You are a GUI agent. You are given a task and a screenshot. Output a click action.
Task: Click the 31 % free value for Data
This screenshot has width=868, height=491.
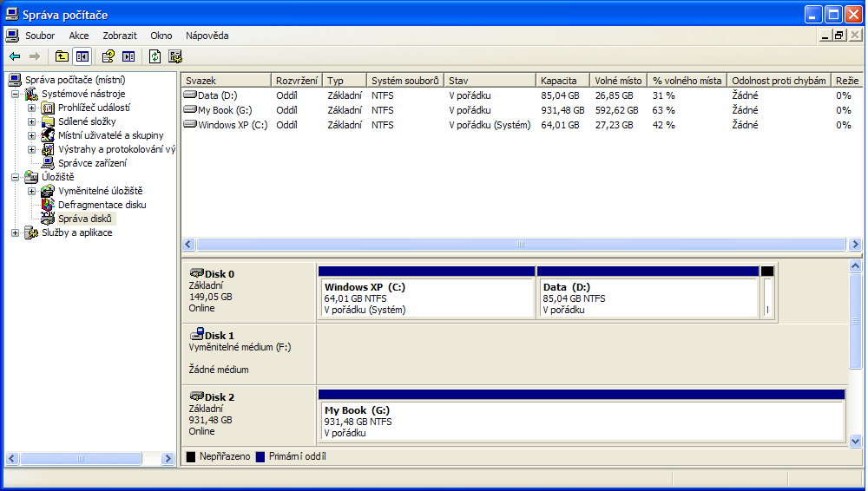coord(663,95)
